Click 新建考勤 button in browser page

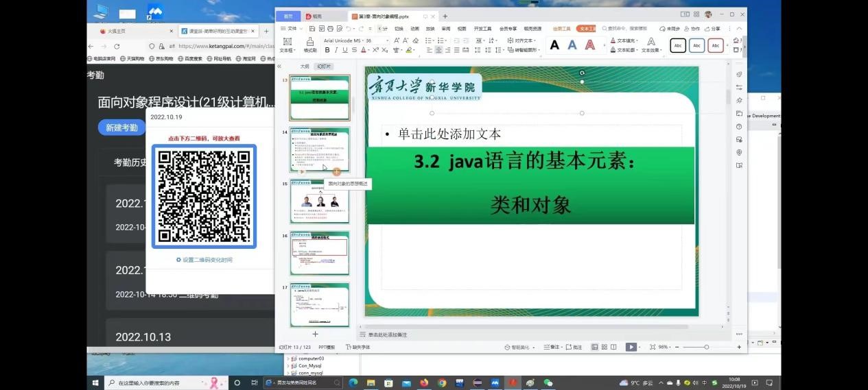121,127
